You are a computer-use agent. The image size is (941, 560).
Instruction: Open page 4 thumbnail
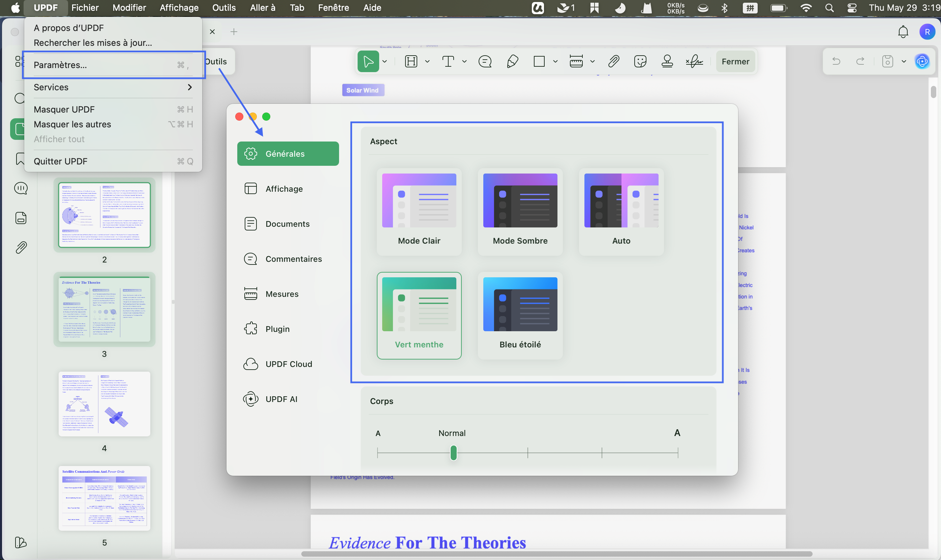click(x=104, y=404)
